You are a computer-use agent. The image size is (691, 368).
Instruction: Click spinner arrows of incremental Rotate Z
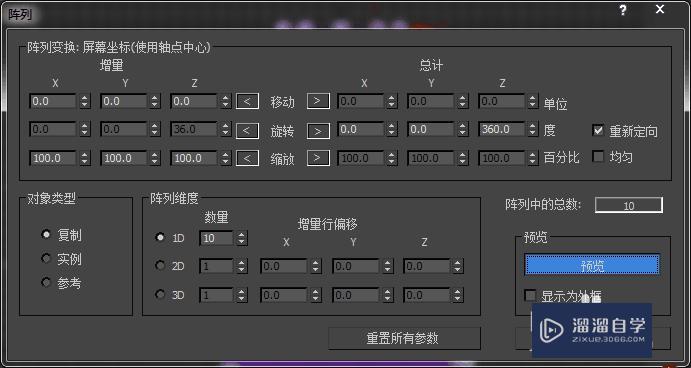click(x=226, y=130)
